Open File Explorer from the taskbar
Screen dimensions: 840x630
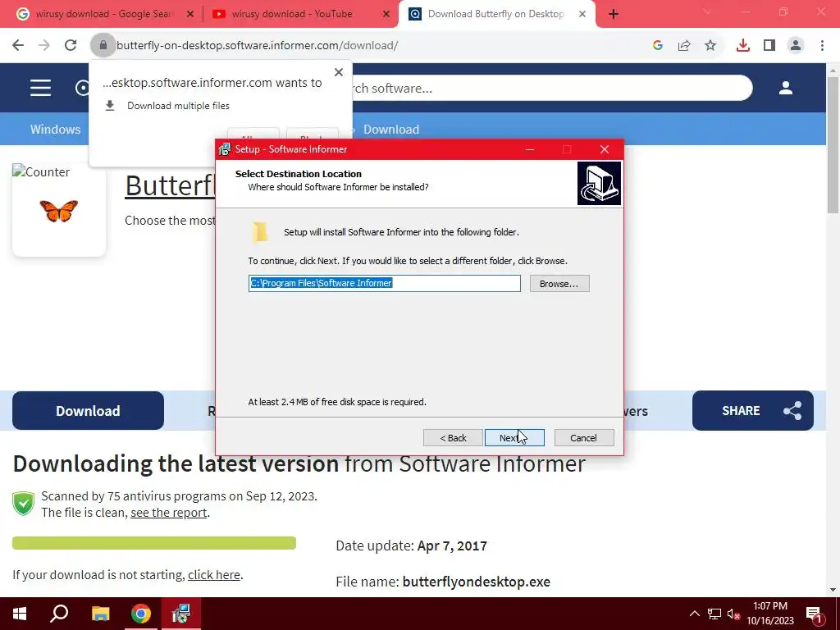tap(100, 614)
